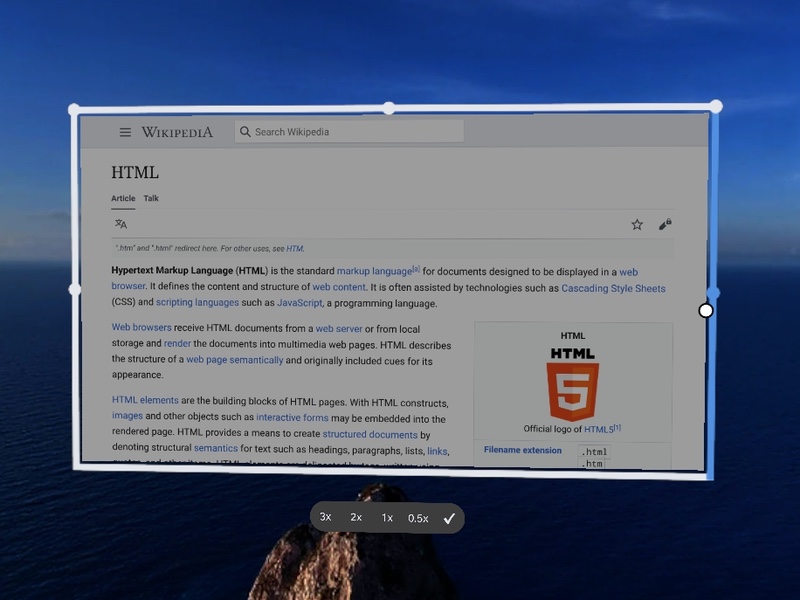The width and height of the screenshot is (800, 600).
Task: Click the search magnifier icon
Action: point(244,132)
